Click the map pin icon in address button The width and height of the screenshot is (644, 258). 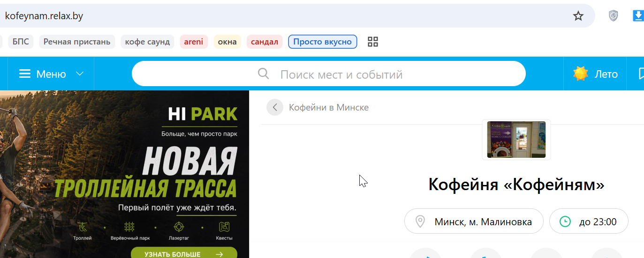click(421, 221)
